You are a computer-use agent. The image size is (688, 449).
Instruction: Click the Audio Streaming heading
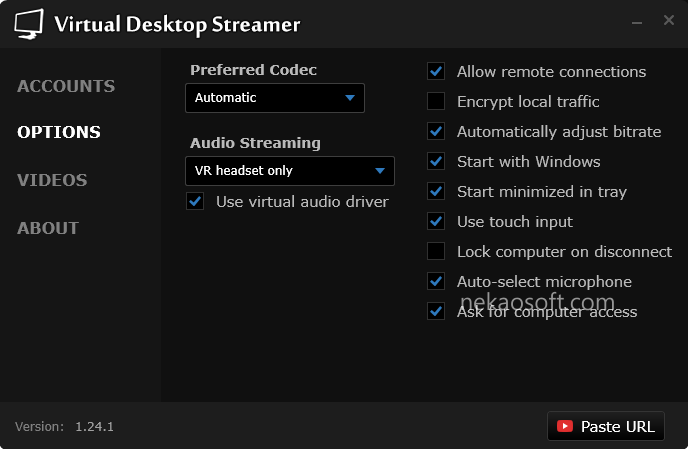point(255,143)
